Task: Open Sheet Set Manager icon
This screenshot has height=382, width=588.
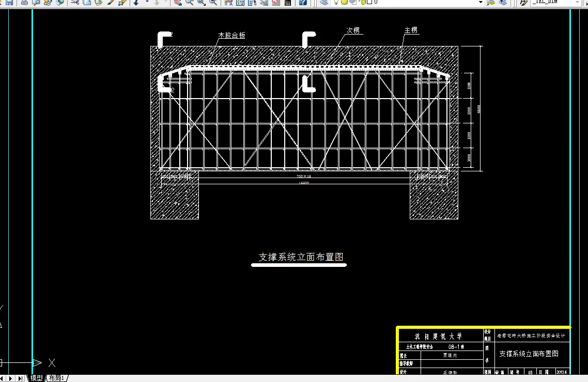Action: coord(264,2)
